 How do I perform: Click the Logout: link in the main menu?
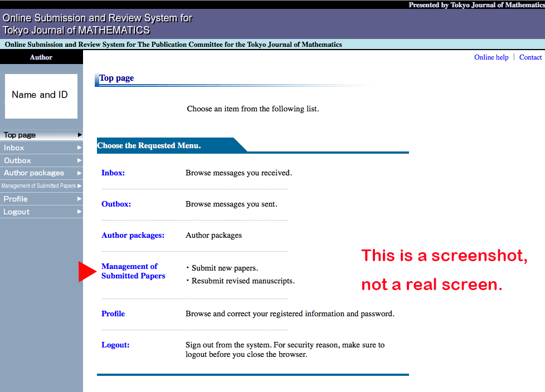coord(115,345)
